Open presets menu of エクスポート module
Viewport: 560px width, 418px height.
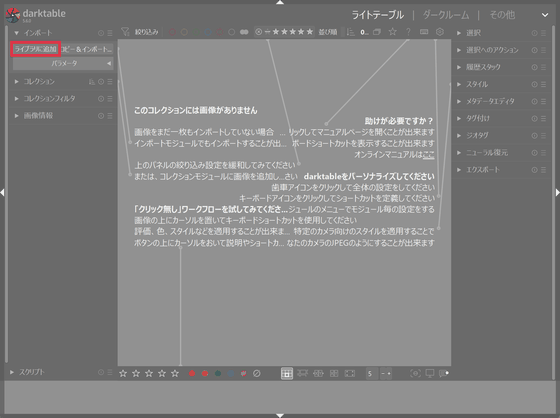[543, 170]
